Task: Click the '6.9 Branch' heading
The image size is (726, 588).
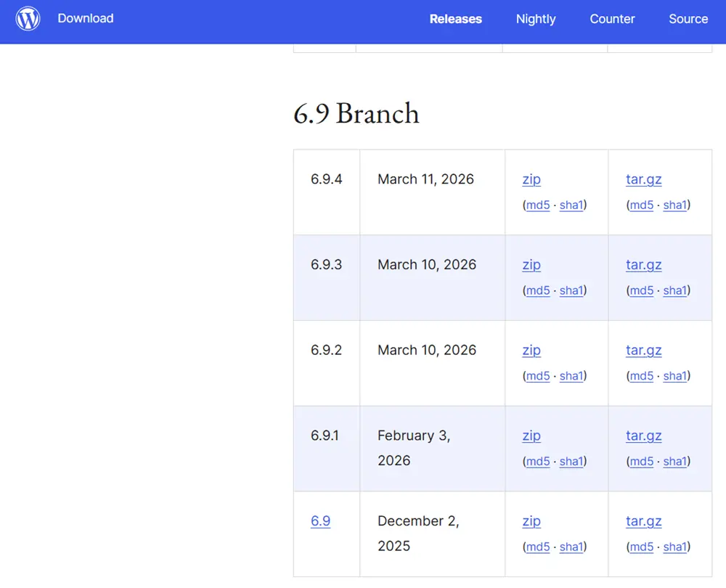Action: click(x=356, y=113)
